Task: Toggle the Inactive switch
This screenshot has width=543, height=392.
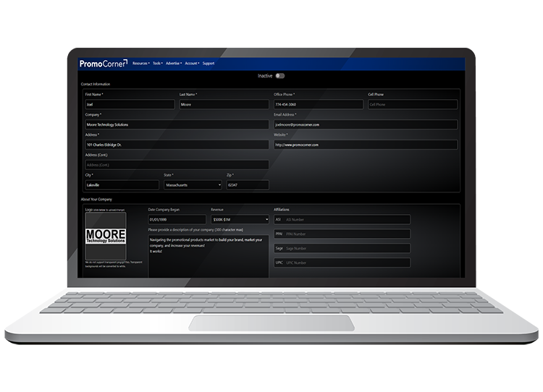Action: pos(279,75)
